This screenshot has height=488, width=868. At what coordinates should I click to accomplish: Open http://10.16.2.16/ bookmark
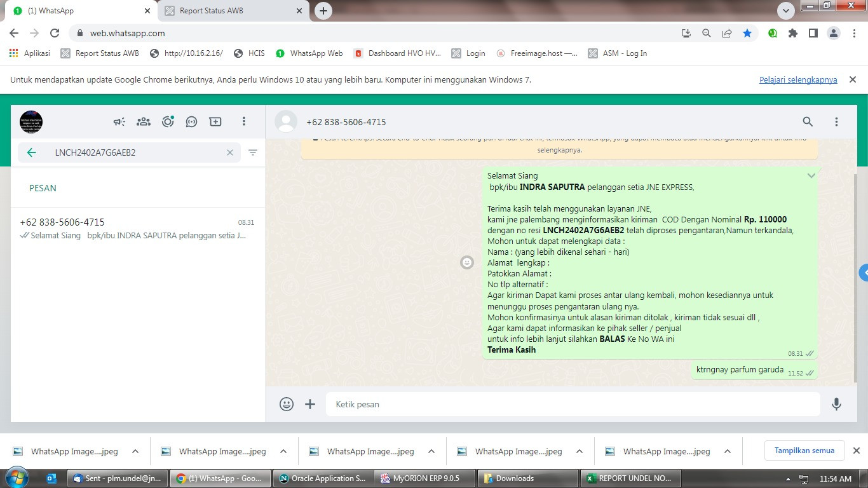186,53
